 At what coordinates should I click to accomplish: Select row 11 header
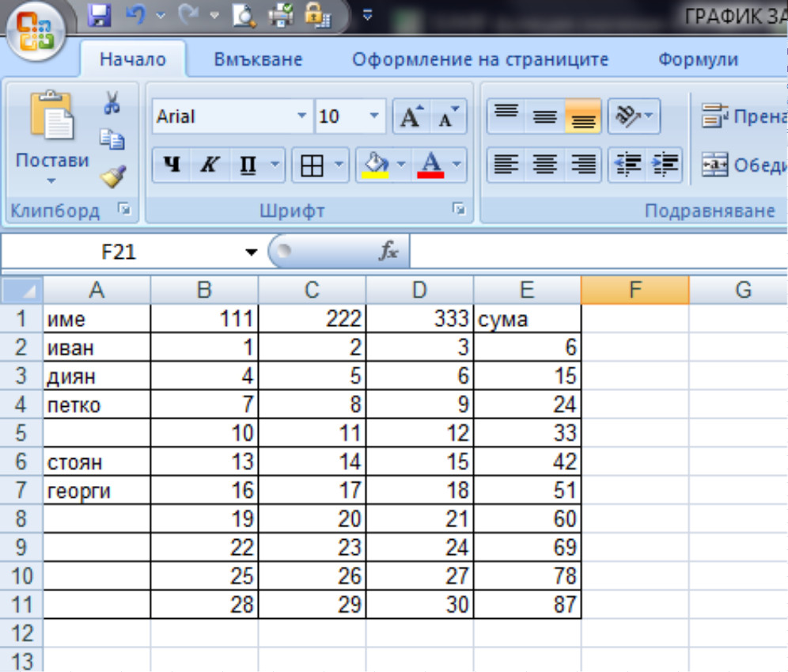(x=21, y=605)
